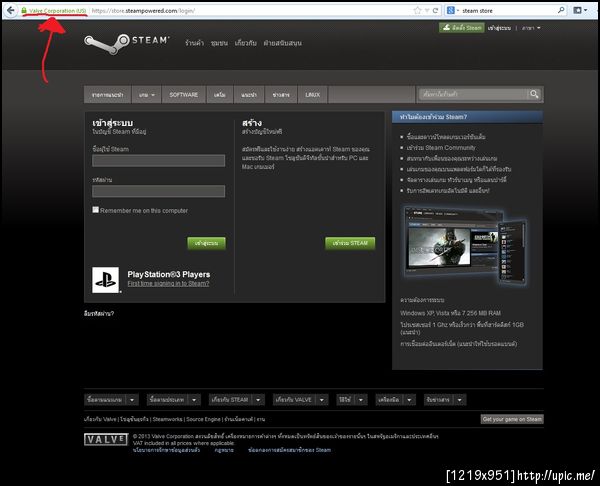Screen dimensions: 600x486
Task: Select the รายการแนะนำ (Featured) store tab
Action: (x=108, y=95)
